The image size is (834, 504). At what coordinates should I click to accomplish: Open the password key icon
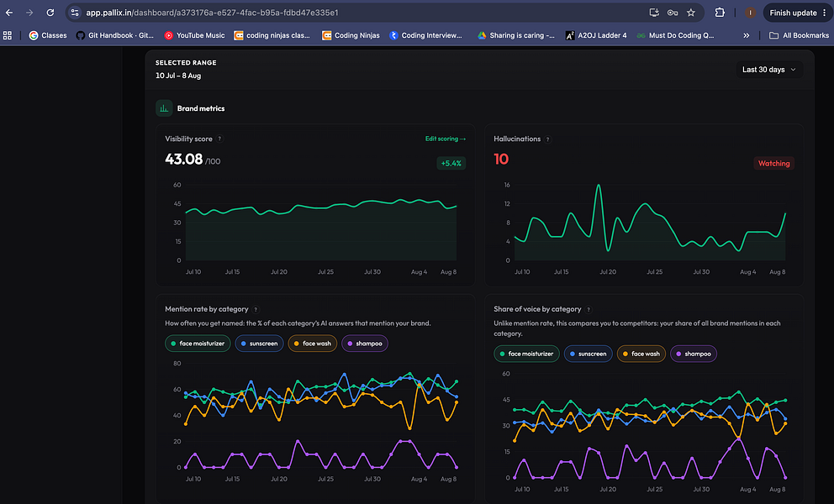tap(673, 13)
